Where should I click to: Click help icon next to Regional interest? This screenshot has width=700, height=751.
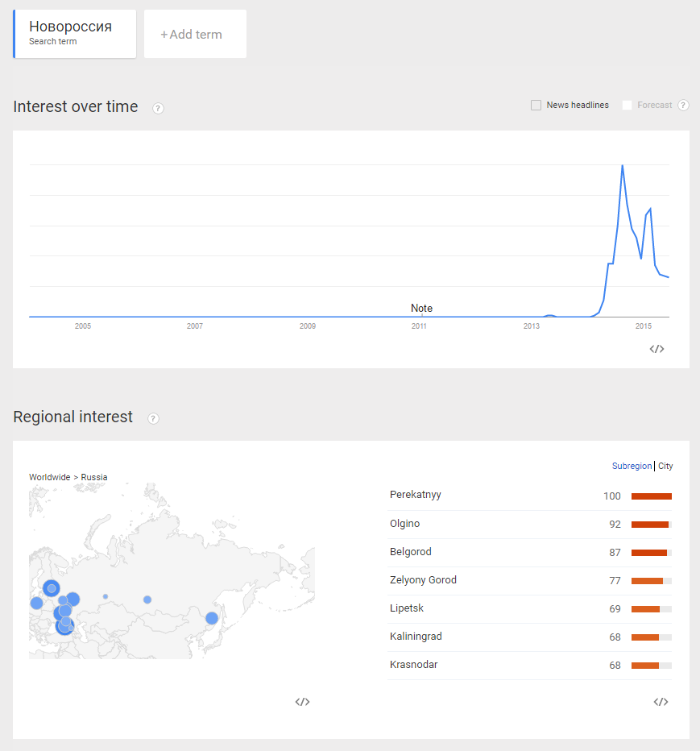(153, 418)
